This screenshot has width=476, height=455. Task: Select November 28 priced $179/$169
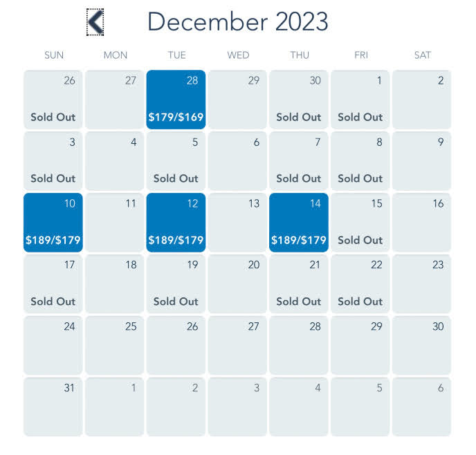[176, 100]
